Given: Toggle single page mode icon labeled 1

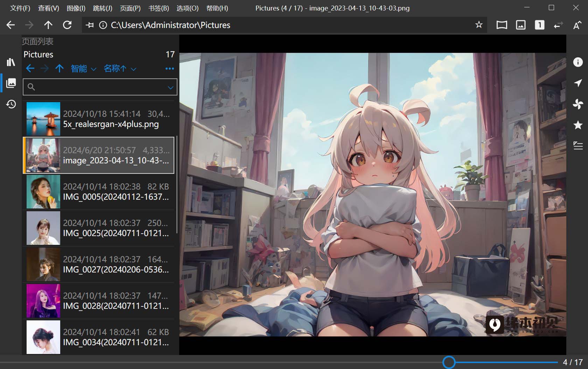Looking at the screenshot, I should [539, 25].
